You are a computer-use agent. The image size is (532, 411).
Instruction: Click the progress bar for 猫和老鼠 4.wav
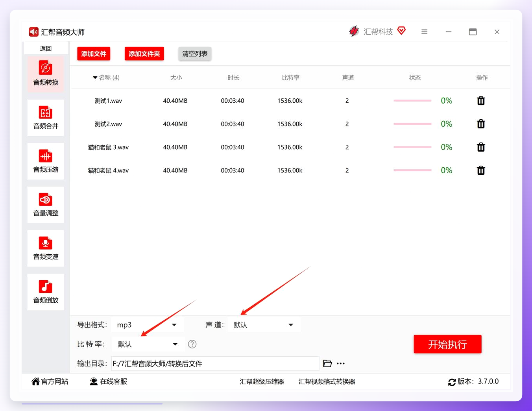[x=412, y=170]
